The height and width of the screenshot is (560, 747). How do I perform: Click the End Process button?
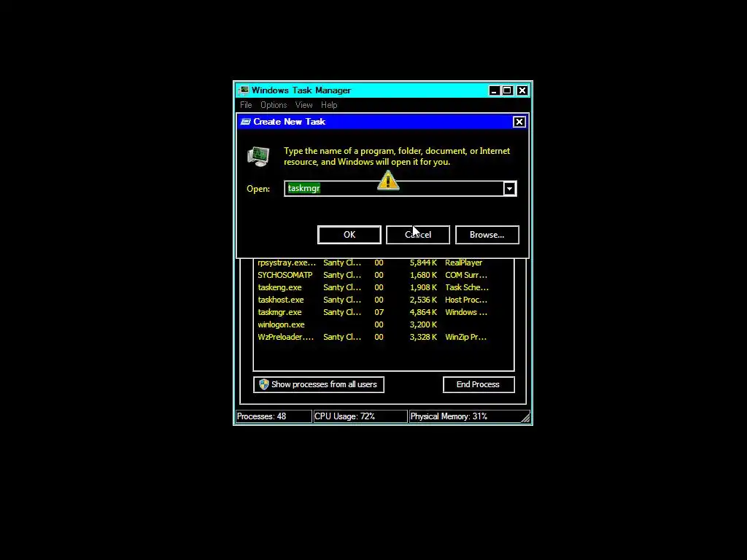479,384
